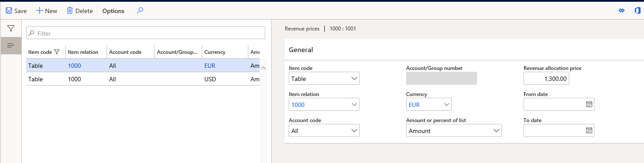This screenshot has height=163, width=644.
Task: Open item relation 1000 link in EUR row
Action: pyautogui.click(x=74, y=66)
